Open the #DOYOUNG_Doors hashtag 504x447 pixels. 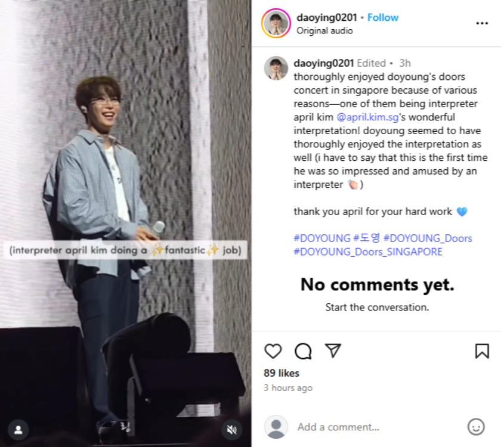coord(428,238)
